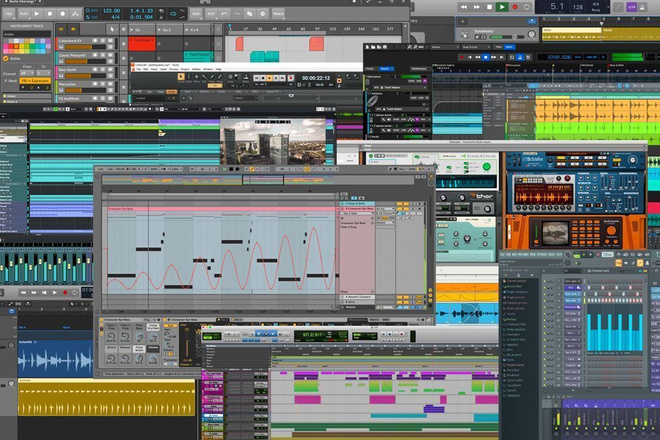This screenshot has width=660, height=440.
Task: Select the pointer tool in Bitwig track header
Action: pyautogui.click(x=112, y=29)
